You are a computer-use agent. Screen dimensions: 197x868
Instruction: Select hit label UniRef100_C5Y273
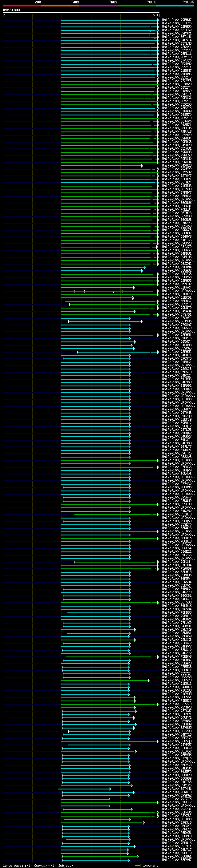point(177,50)
